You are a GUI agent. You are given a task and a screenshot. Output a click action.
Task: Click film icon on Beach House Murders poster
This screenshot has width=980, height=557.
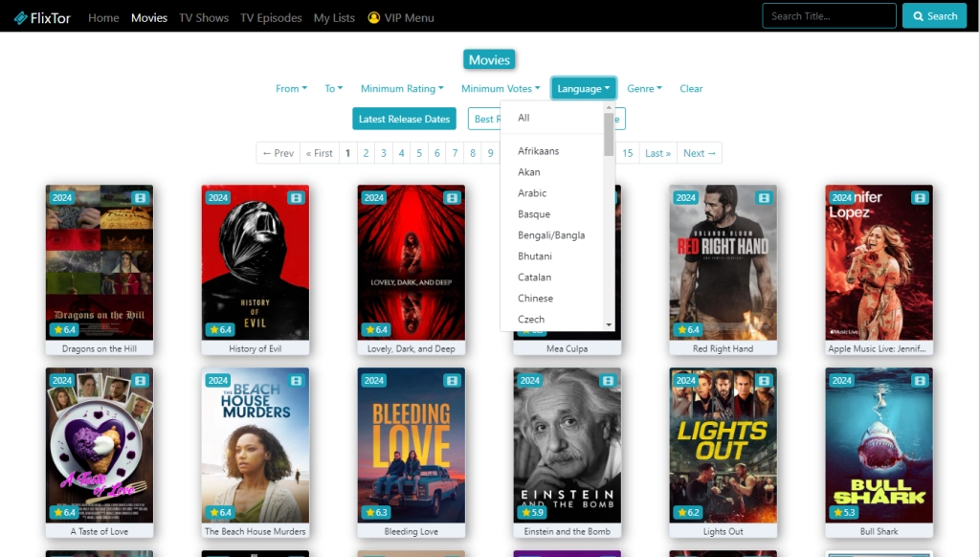tap(296, 380)
